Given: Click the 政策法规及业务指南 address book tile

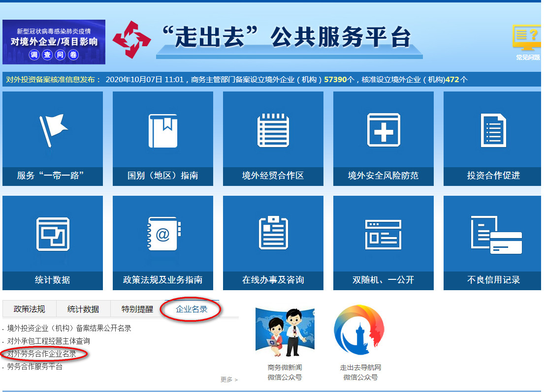Looking at the screenshot, I should [163, 242].
